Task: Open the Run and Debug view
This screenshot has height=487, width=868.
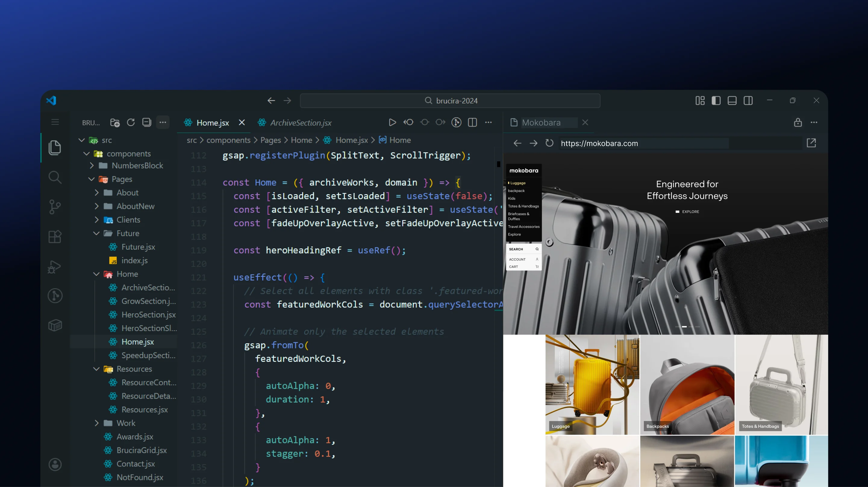Action: pos(55,267)
